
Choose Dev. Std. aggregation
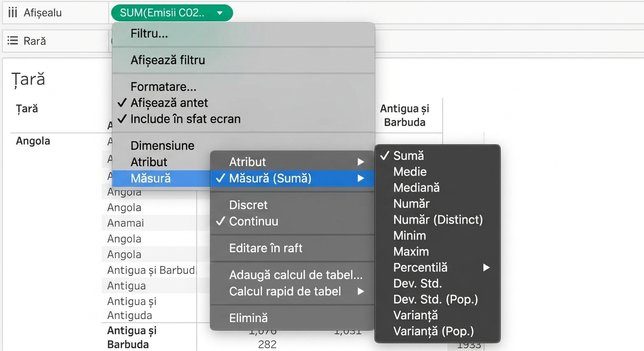437,283
